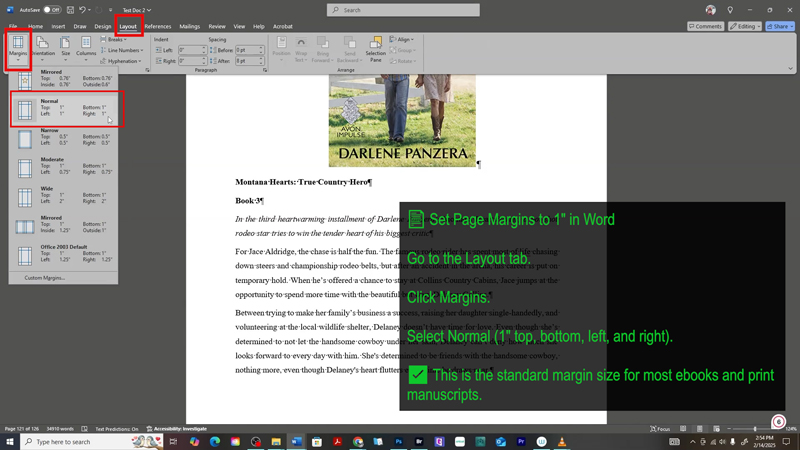Image resolution: width=800 pixels, height=450 pixels.
Task: Click the Page 121 of 126 indicator
Action: pos(22,429)
